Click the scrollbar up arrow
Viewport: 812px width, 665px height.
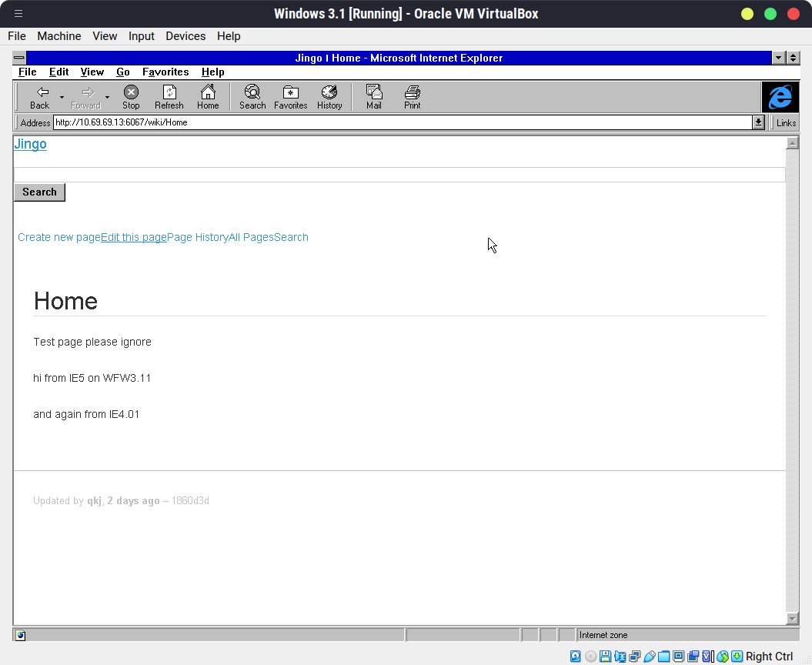(x=792, y=143)
